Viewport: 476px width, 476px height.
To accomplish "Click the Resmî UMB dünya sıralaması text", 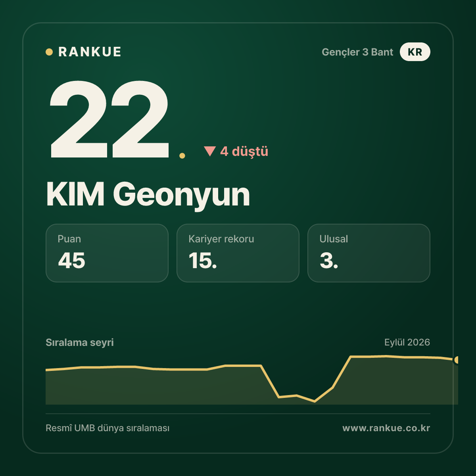I will 107,428.
